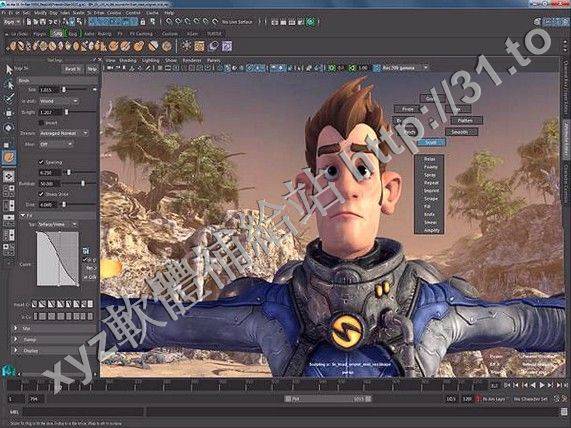
Task: Open the Rec 709 gamma view transform dropdown
Action: 405,68
